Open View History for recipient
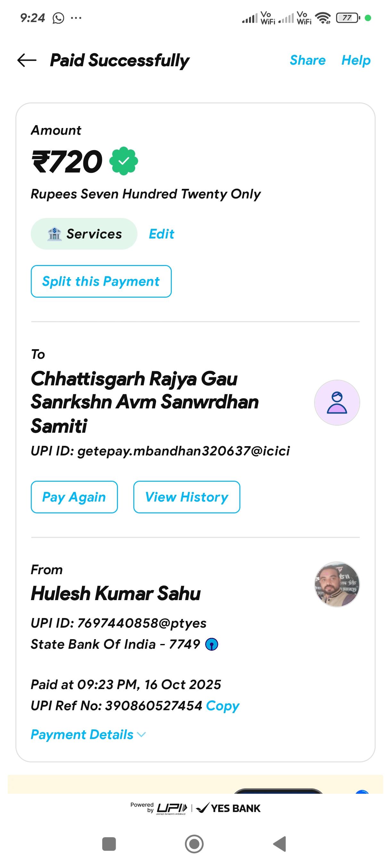The width and height of the screenshot is (391, 868). point(187,497)
